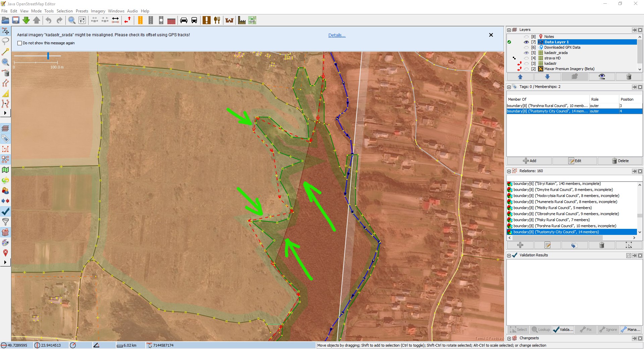This screenshot has height=349, width=644.
Task: Show the strava HD layer via eye
Action: coord(526,58)
